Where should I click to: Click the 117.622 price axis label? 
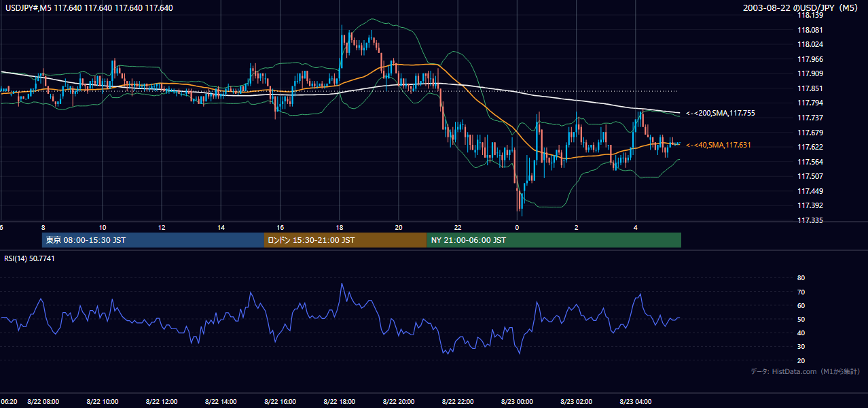[811, 147]
